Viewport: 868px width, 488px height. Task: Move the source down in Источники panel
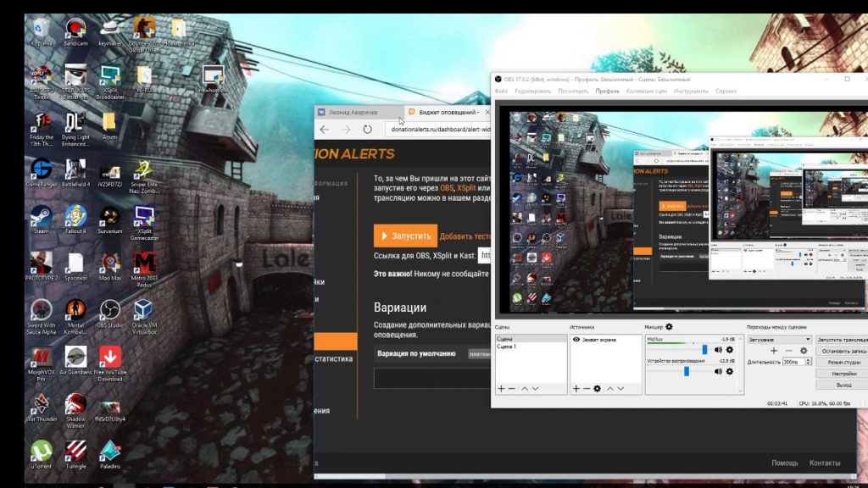(x=620, y=389)
